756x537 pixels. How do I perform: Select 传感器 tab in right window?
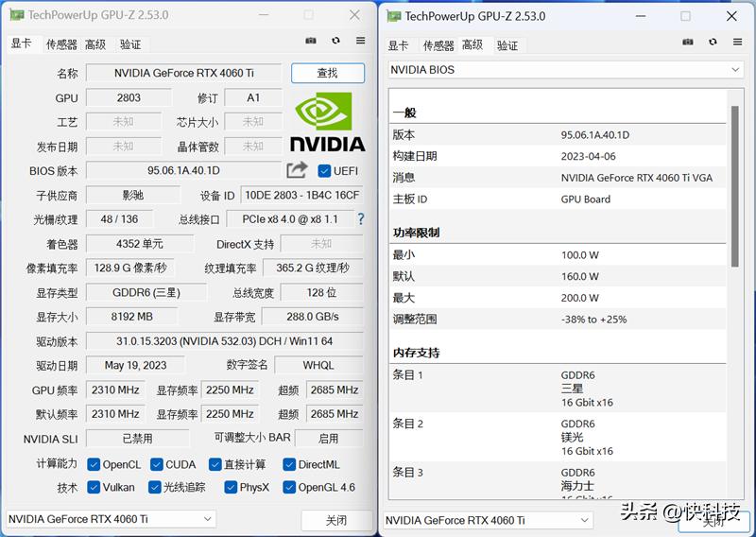(x=438, y=45)
